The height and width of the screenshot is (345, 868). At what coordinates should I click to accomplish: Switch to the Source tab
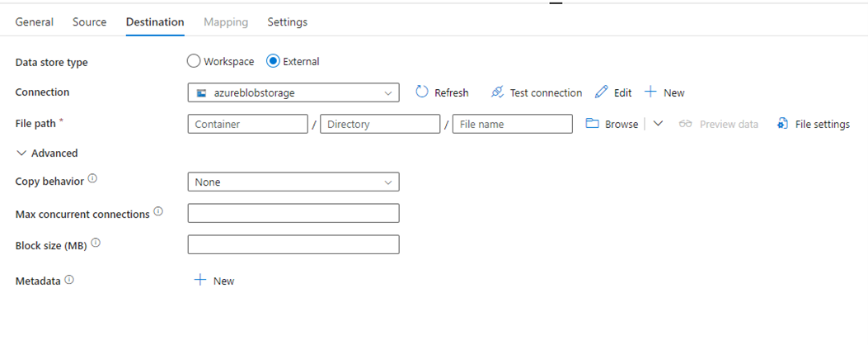click(90, 22)
